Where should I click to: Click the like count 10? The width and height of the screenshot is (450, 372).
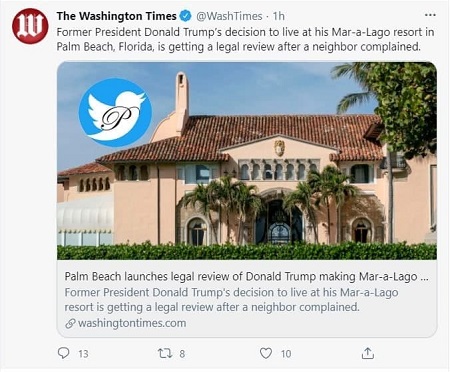click(x=286, y=354)
